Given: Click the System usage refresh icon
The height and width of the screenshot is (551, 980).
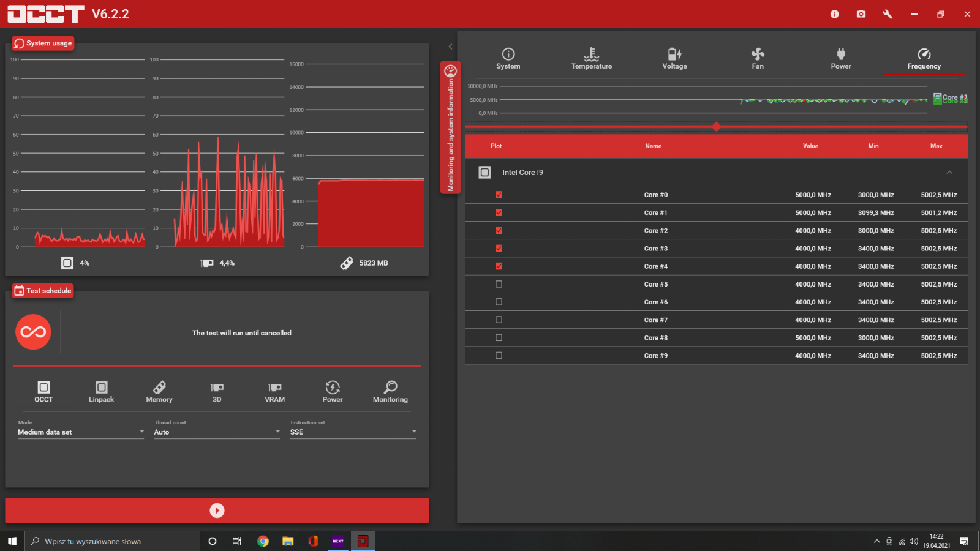Looking at the screenshot, I should [x=20, y=43].
